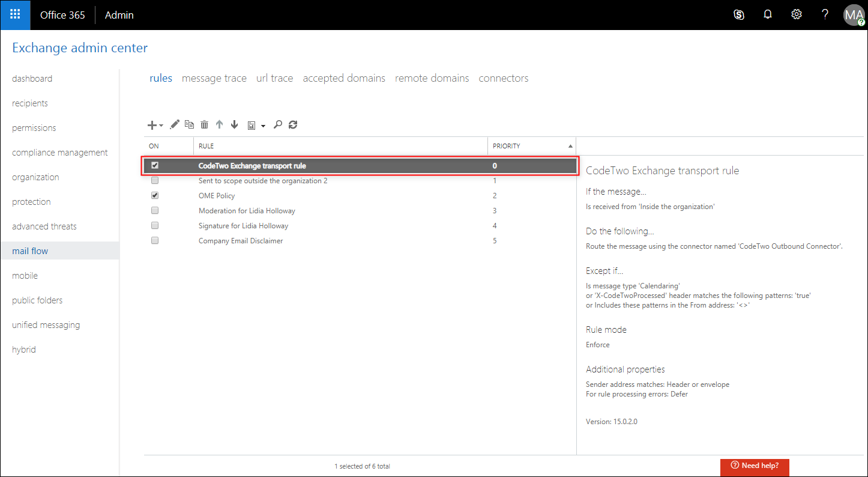Uncheck the OME Policy rule
Screen dimensions: 868x477
[x=154, y=195]
